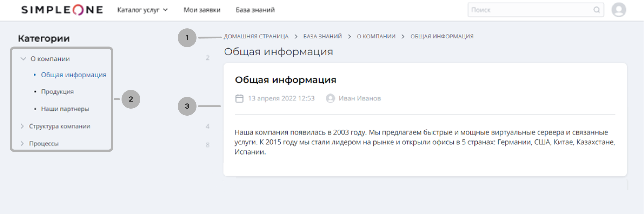
Task: Click the О компании breadcrumb link
Action: pyautogui.click(x=376, y=37)
